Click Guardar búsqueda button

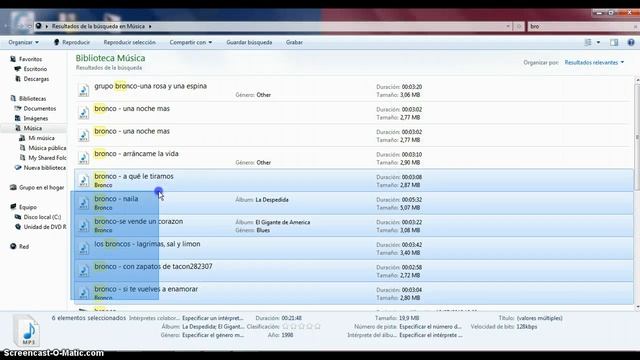coord(249,42)
